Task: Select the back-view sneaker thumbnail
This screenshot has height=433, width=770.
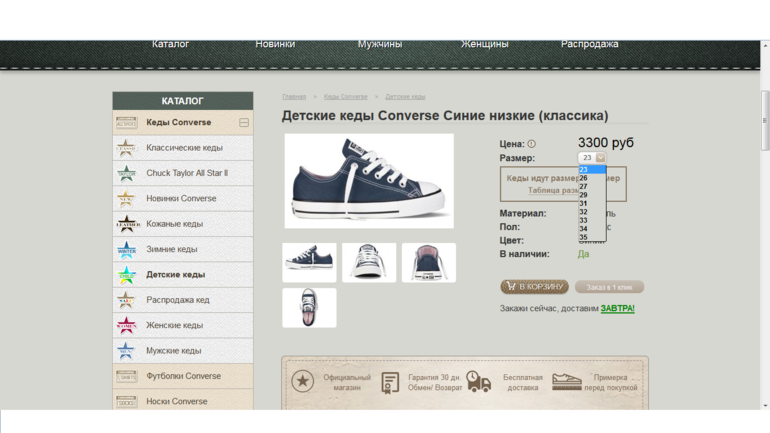Action: (x=429, y=262)
